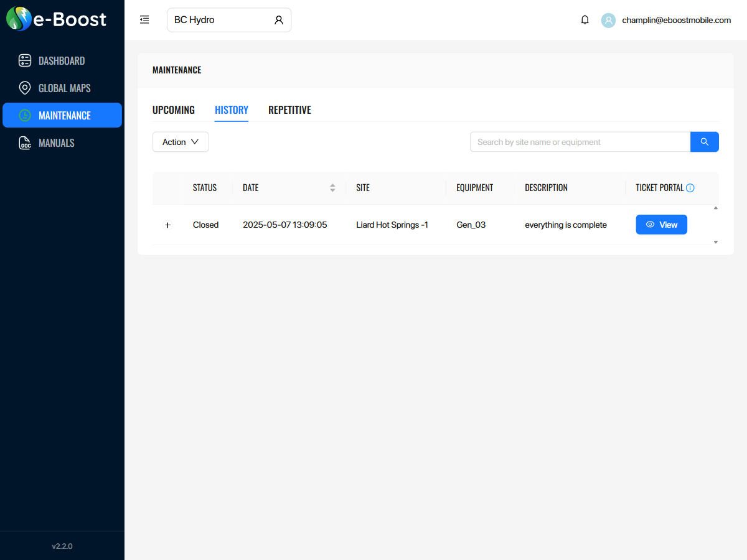Open the REPETITIVE tab
Viewport: 747px width, 560px height.
pyautogui.click(x=289, y=110)
